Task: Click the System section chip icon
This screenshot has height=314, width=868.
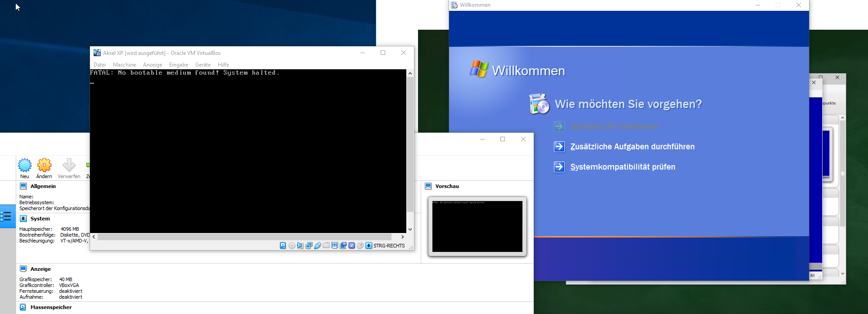Action: (23, 219)
